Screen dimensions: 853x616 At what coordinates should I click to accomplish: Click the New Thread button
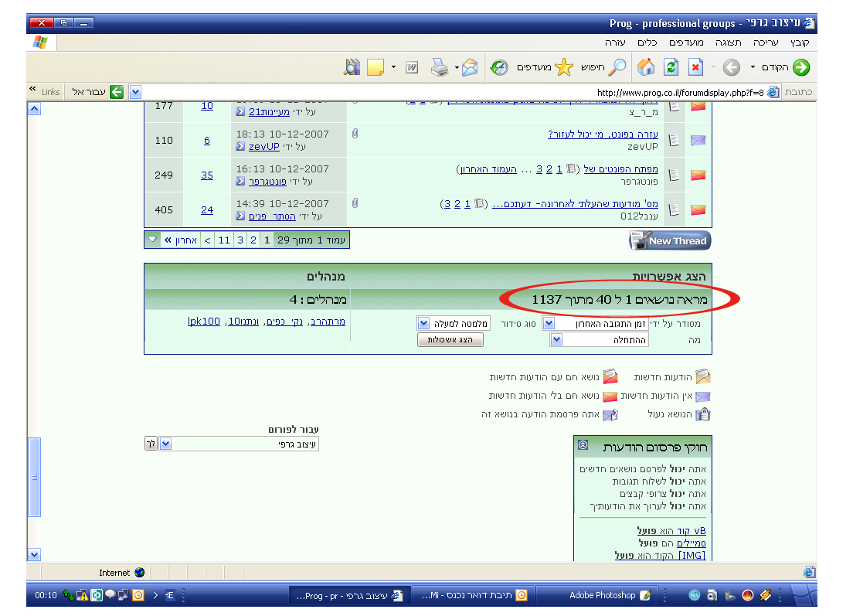click(x=670, y=240)
